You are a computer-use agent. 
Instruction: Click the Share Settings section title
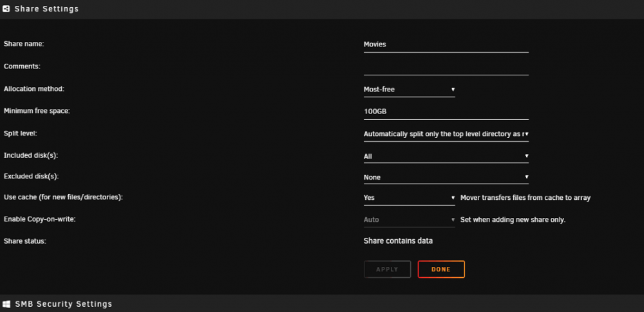click(46, 8)
